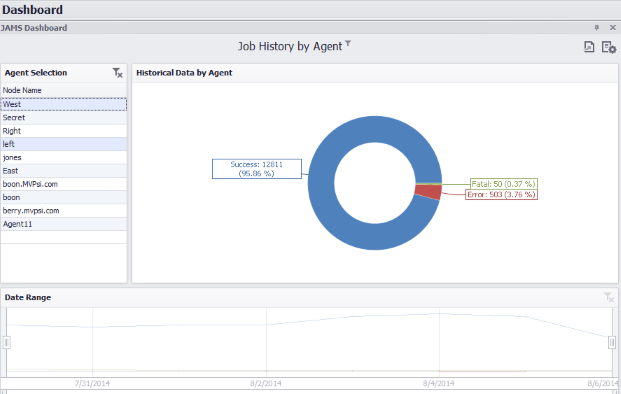
Task: Open the dashboard parameters settings icon
Action: (609, 47)
